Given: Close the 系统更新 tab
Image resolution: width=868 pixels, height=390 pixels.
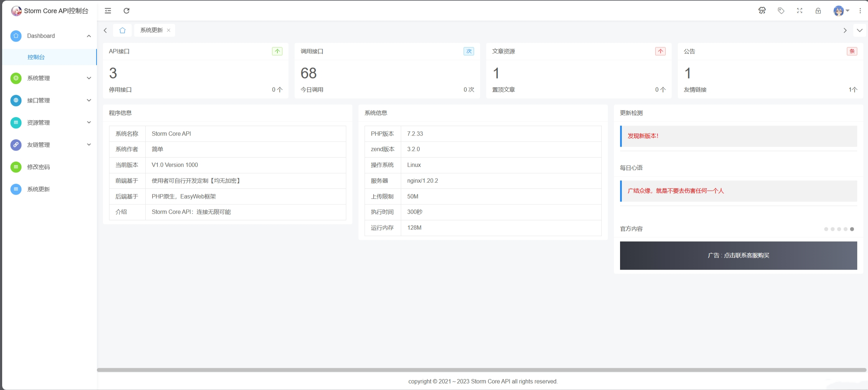Looking at the screenshot, I should pos(168,30).
